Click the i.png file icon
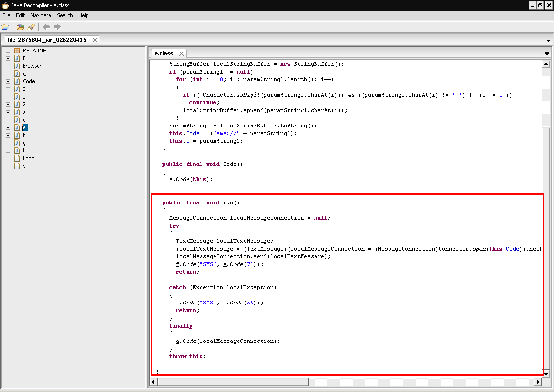Viewport: 554px width, 392px height. [x=17, y=158]
